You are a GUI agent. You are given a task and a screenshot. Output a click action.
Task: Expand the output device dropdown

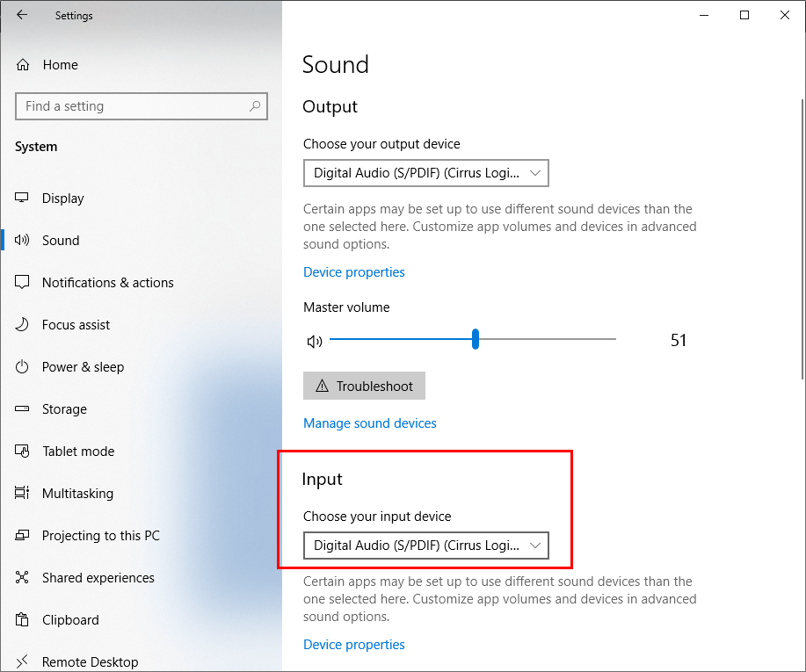(425, 173)
